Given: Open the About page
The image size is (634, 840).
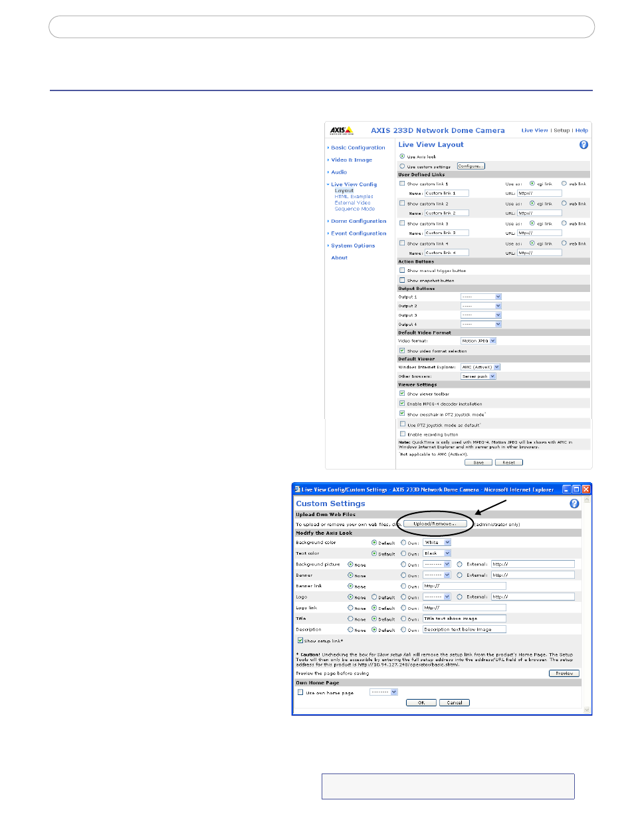Looking at the screenshot, I should click(x=339, y=258).
